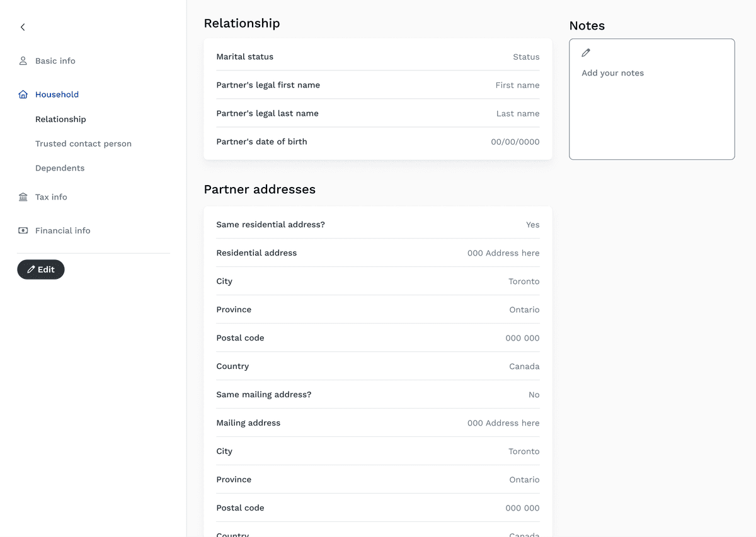
Task: Click the Tax info bank icon
Action: point(23,197)
